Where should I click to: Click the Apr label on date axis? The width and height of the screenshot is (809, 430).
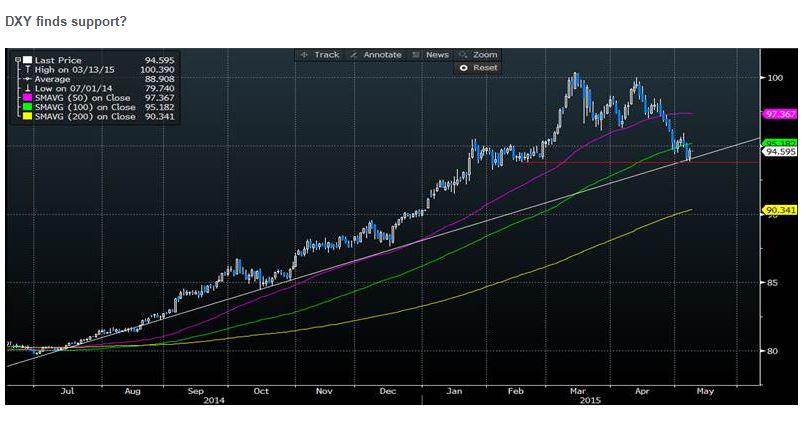click(642, 391)
